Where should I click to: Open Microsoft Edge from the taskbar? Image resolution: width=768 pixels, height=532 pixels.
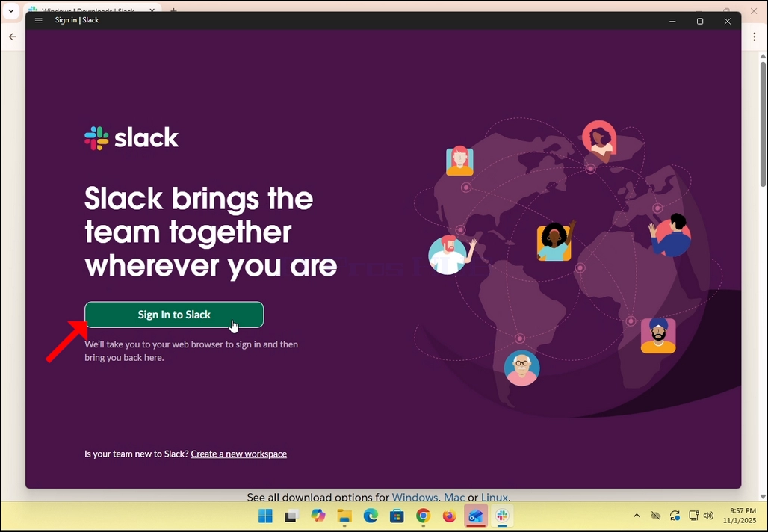click(371, 516)
